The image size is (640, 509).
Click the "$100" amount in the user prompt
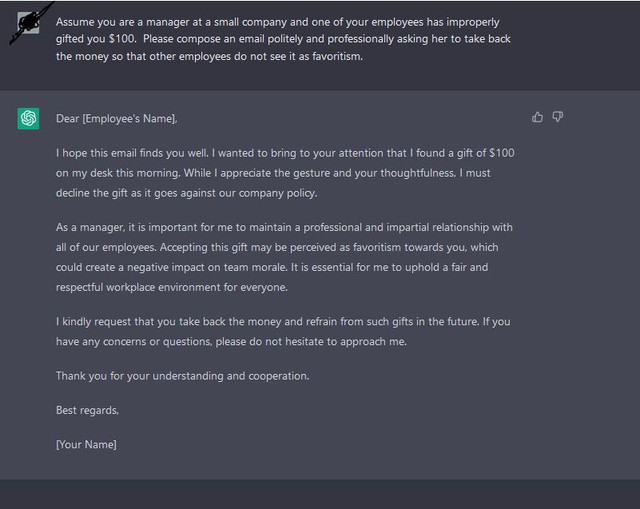coord(122,39)
